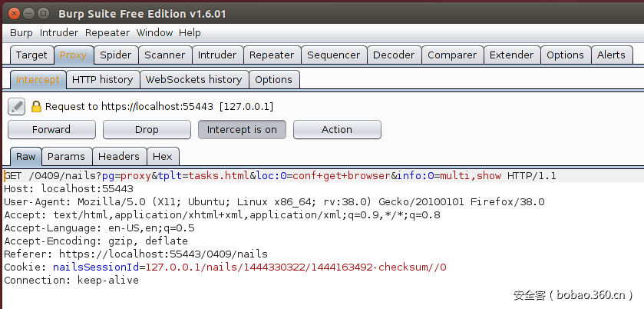Open the Action dropdown button
644x309 pixels.
point(337,130)
